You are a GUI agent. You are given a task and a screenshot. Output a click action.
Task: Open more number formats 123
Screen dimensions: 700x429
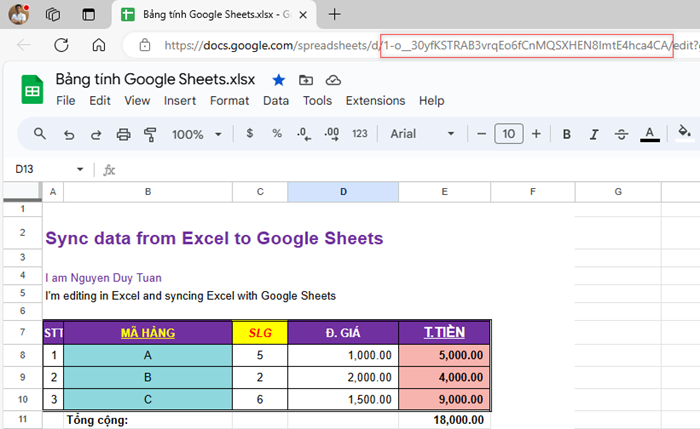tap(359, 133)
